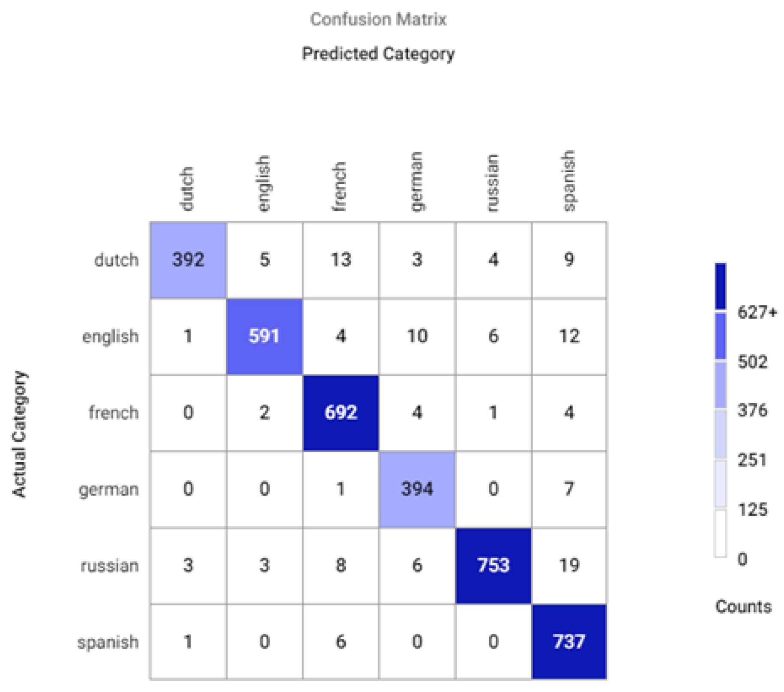This screenshot has width=784, height=692.
Task: Select the Actual Category axis title
Action: click(x=19, y=434)
